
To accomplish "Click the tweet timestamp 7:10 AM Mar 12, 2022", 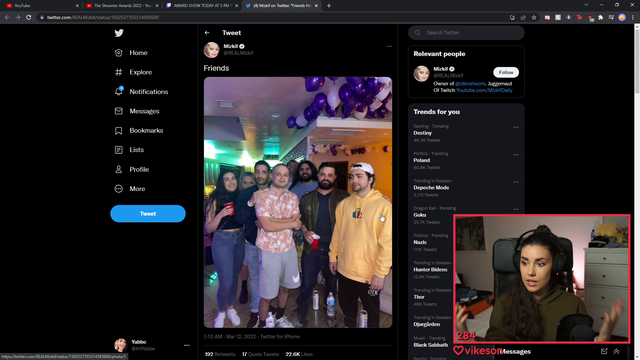I will (230, 337).
